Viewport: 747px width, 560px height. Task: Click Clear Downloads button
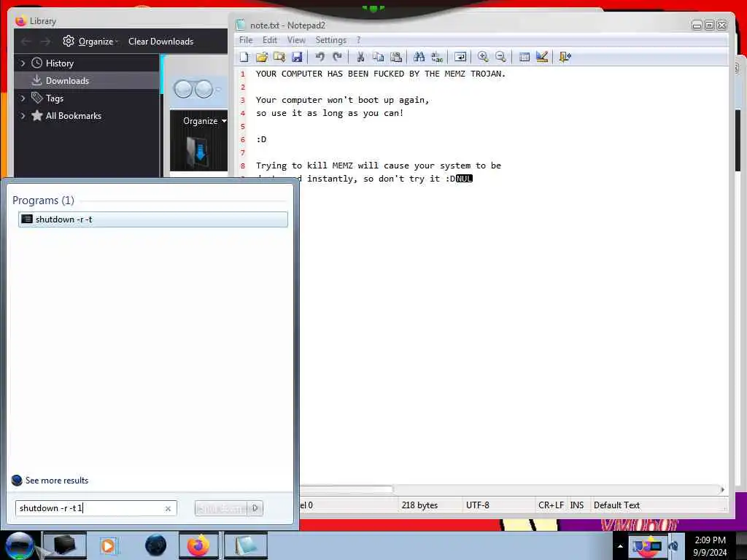point(160,42)
